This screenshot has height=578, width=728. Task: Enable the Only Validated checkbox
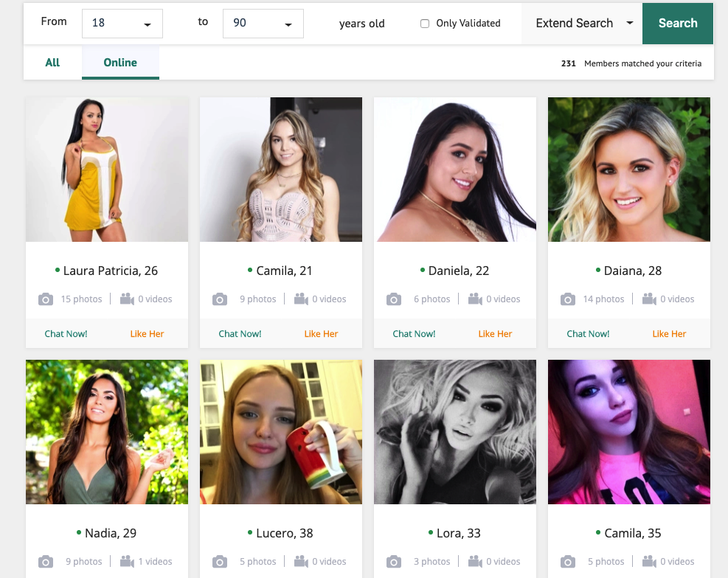click(425, 24)
